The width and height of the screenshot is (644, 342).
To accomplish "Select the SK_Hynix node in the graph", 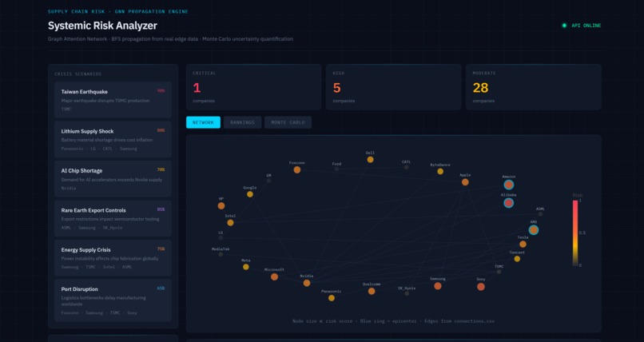I will pos(407,293).
